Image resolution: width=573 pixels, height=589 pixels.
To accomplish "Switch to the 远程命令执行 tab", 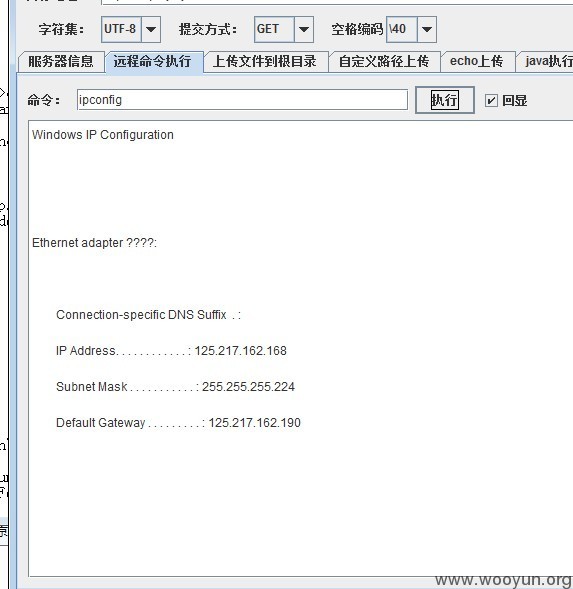I will (x=153, y=62).
